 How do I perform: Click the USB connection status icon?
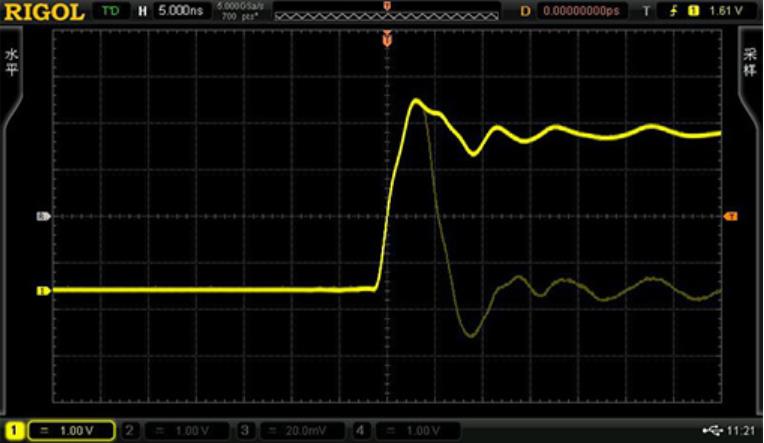(x=711, y=430)
